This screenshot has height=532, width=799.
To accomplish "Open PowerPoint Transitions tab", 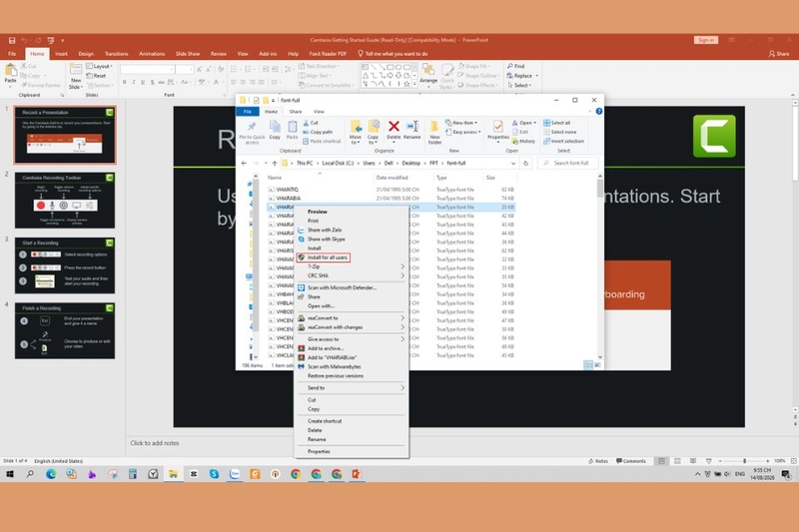I will click(116, 54).
